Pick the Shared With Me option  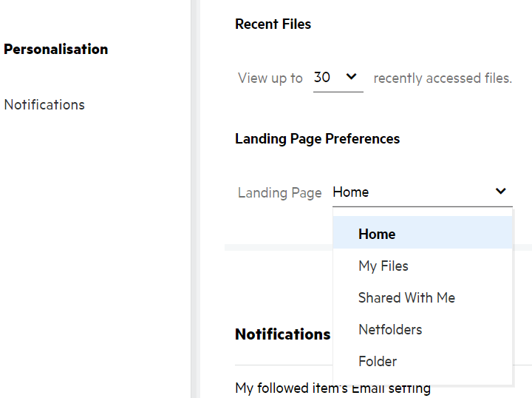(x=406, y=298)
